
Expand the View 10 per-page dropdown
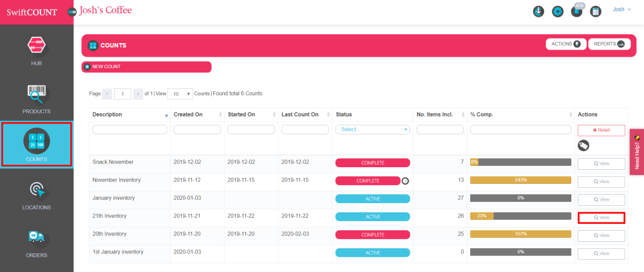[x=180, y=93]
